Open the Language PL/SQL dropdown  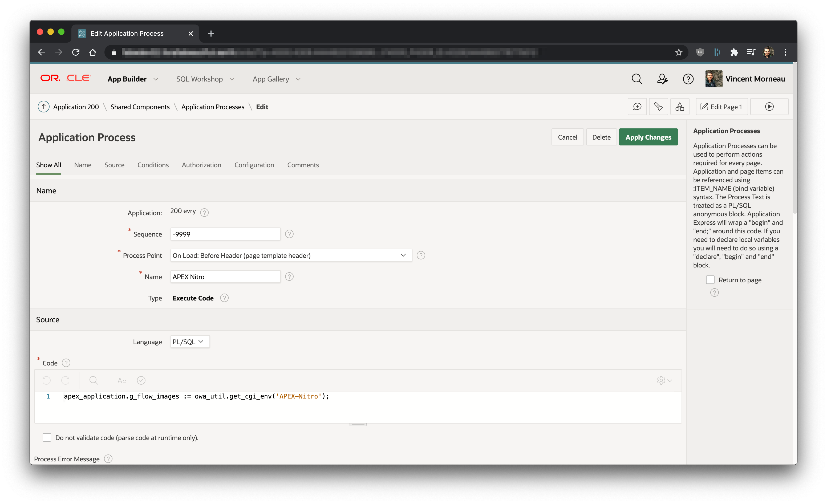click(190, 342)
